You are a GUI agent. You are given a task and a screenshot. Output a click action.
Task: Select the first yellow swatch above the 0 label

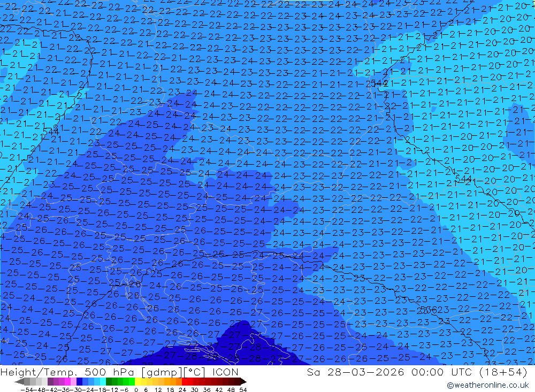[x=138, y=381]
